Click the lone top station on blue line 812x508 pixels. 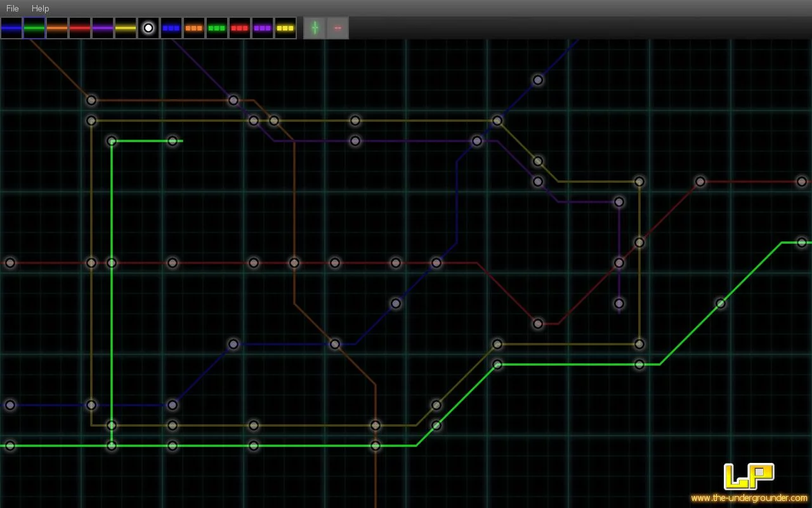(x=538, y=80)
